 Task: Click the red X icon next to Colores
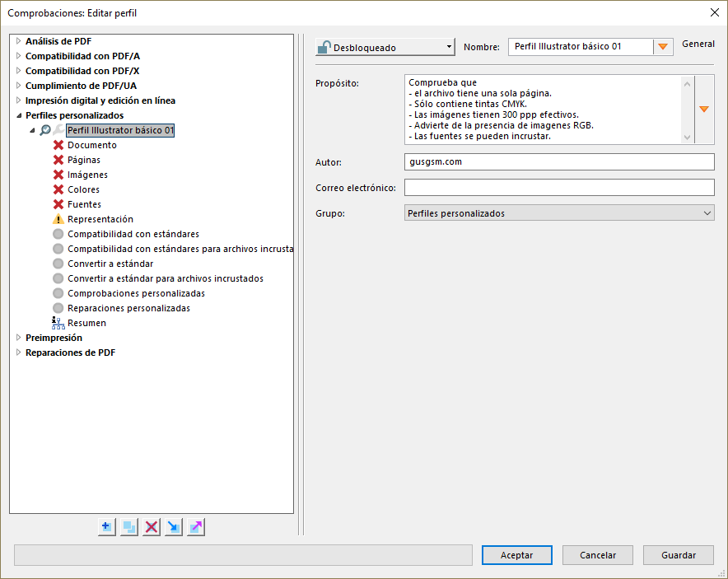point(58,189)
